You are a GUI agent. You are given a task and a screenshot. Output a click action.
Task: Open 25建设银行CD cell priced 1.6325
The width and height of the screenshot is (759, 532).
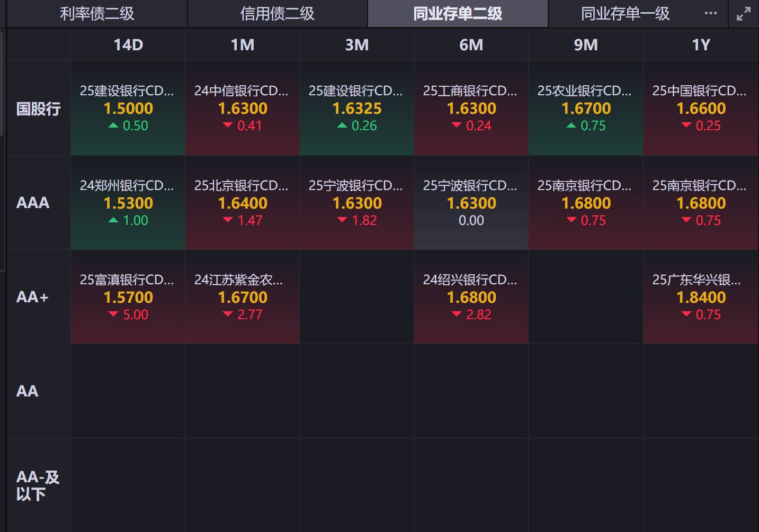(356, 108)
